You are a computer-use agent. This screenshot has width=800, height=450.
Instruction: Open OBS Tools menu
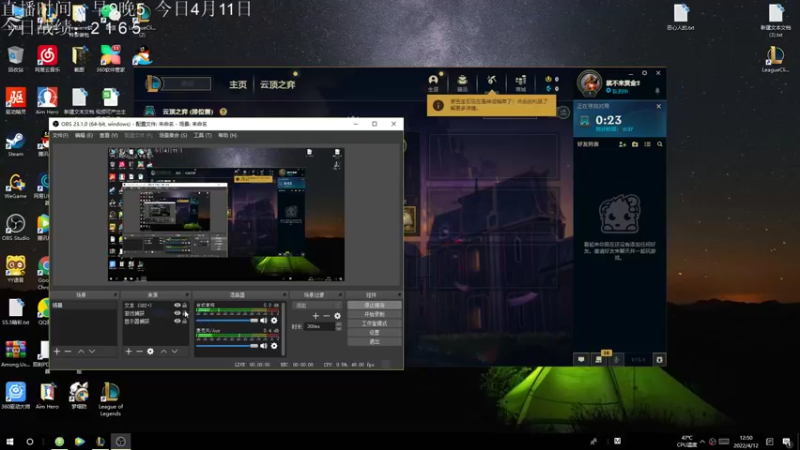203,135
